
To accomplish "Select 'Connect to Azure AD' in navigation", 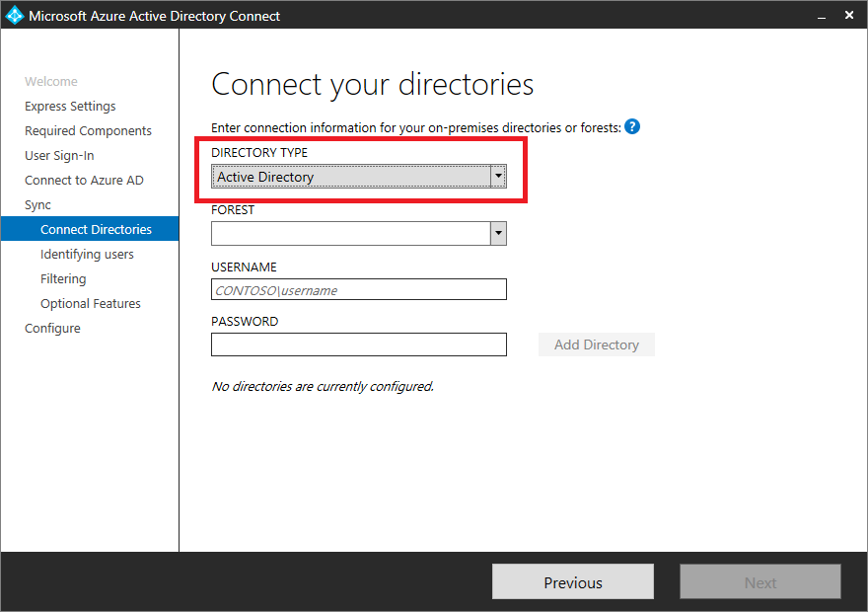I will [82, 180].
